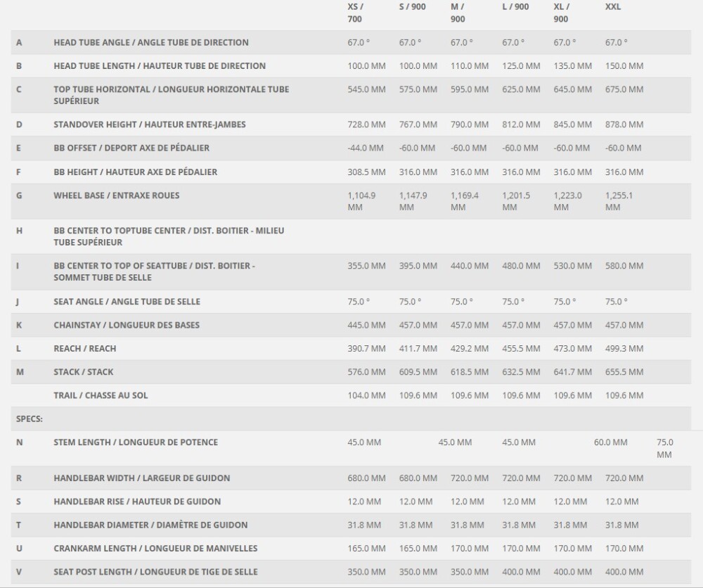Screen dimensions: 703x588
Task: Click the -44.0 MM BB offset value
Action: tap(366, 148)
